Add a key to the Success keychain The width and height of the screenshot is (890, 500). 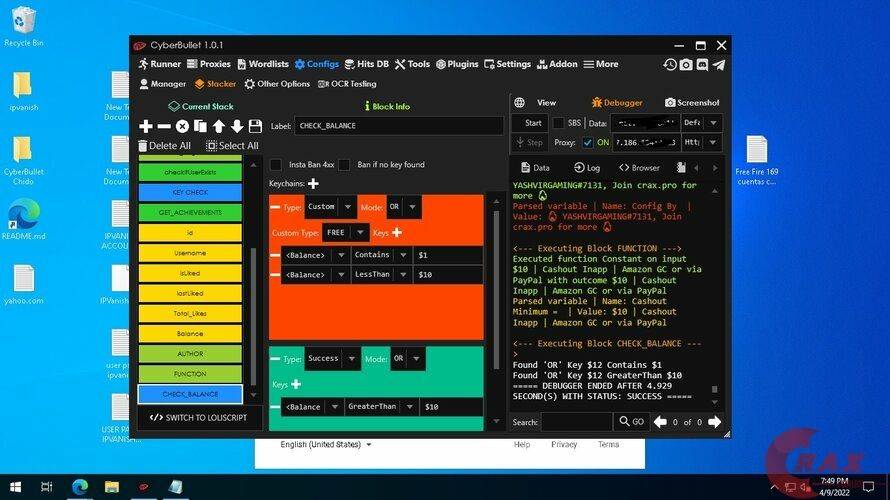click(296, 384)
